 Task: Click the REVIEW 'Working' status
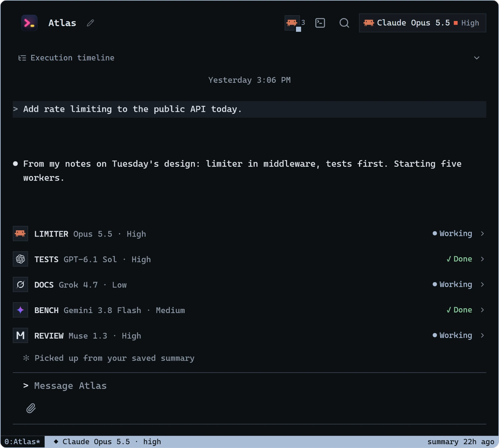point(453,336)
